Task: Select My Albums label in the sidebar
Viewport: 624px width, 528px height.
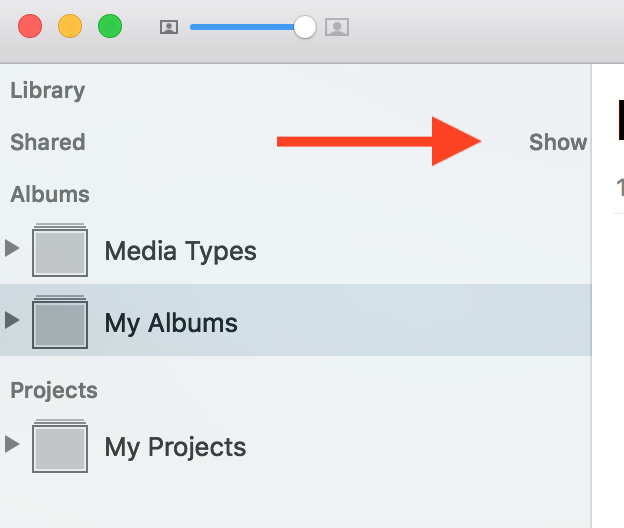Action: [x=171, y=323]
